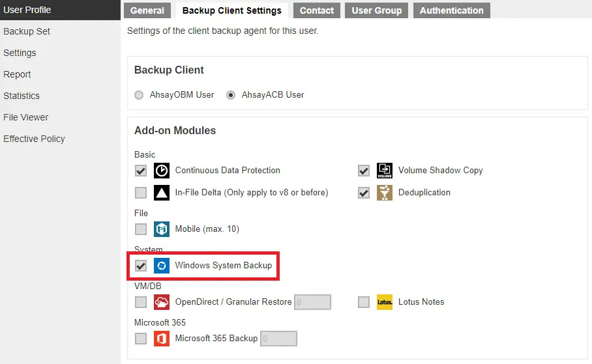Click the Deduplication funnel icon
This screenshot has height=364, width=592.
[x=385, y=193]
